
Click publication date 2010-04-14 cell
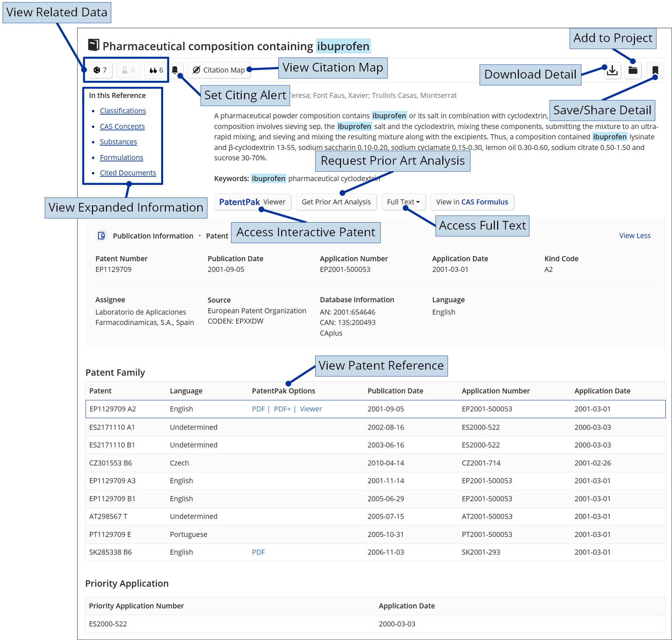[386, 463]
